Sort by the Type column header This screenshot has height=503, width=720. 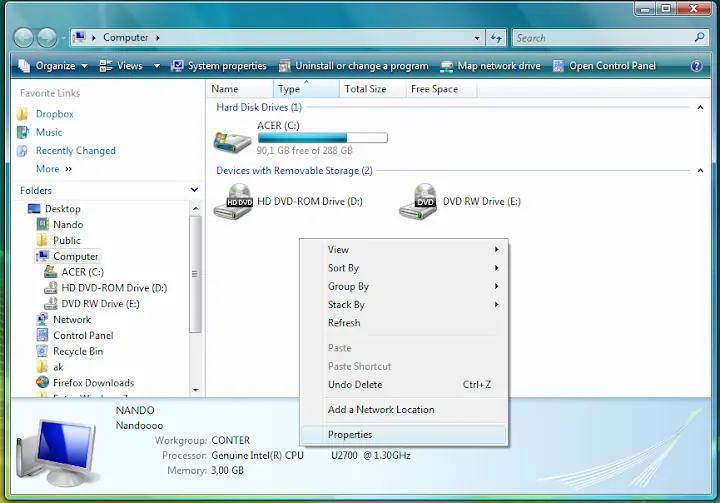pyautogui.click(x=306, y=89)
